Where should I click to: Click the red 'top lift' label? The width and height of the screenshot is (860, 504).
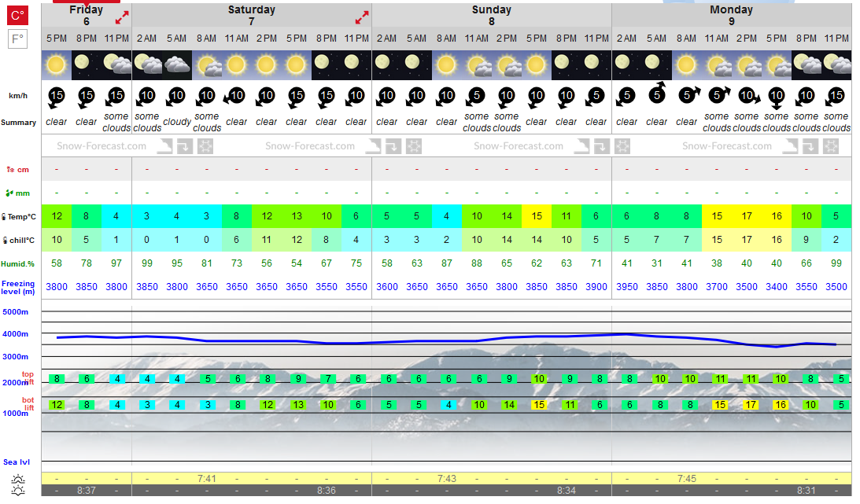click(28, 378)
